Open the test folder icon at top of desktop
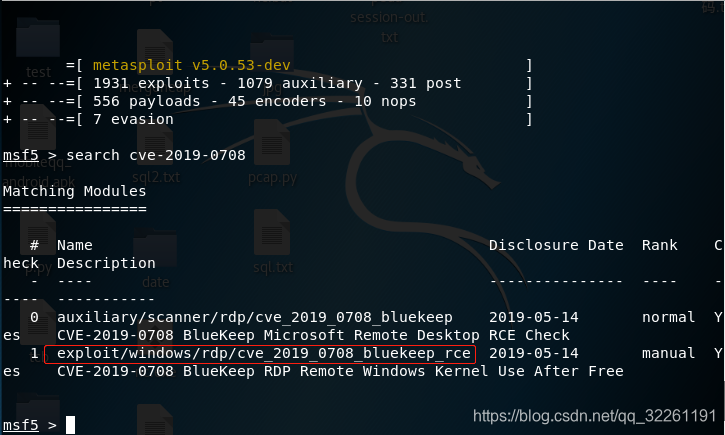The image size is (725, 435). 38,38
